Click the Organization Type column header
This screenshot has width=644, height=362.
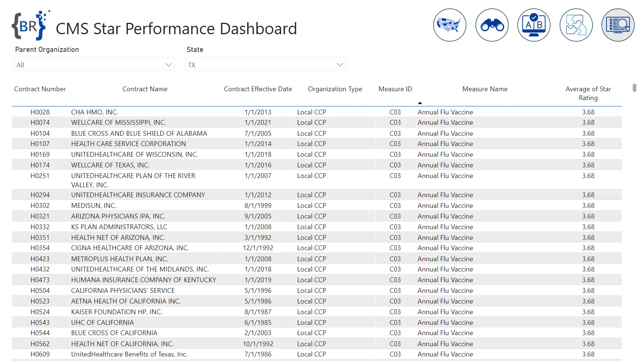pos(335,89)
